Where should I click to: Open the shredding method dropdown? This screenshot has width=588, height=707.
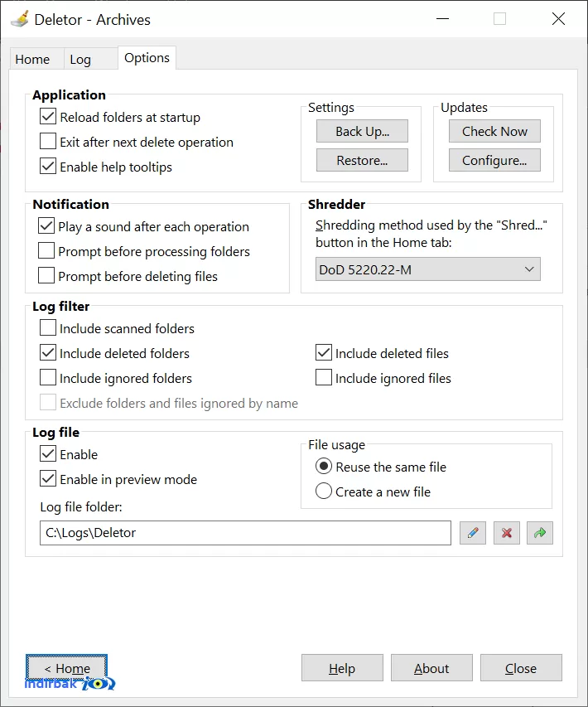pos(427,269)
